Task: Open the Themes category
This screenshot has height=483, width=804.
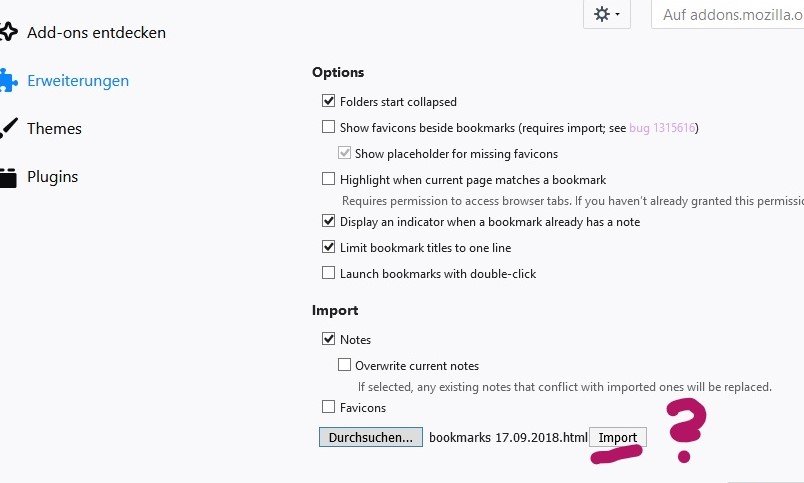Action: click(54, 128)
